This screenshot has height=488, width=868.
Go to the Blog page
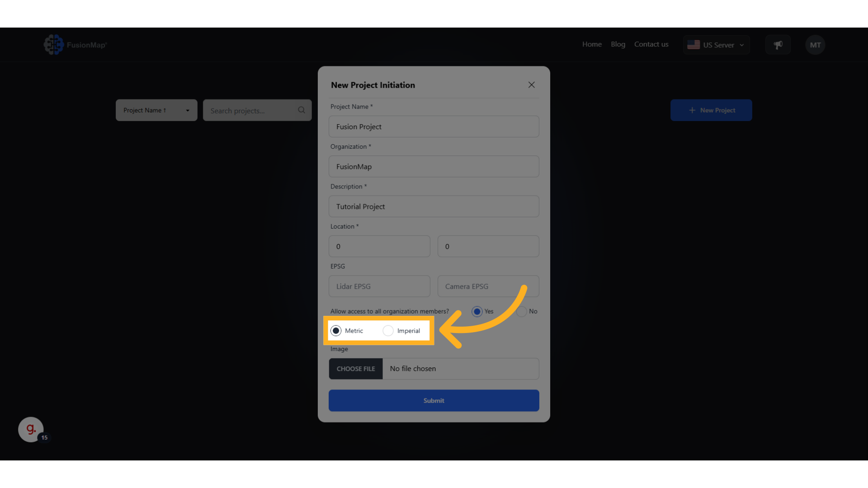click(618, 44)
